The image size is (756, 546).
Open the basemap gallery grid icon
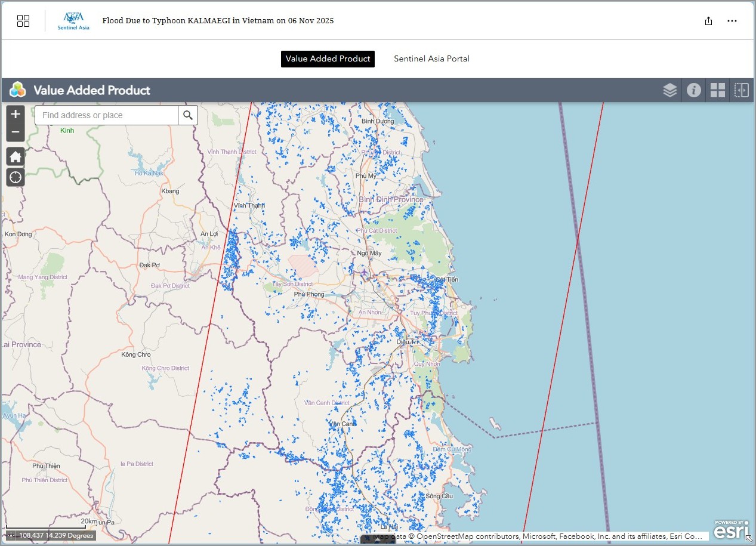tap(717, 90)
